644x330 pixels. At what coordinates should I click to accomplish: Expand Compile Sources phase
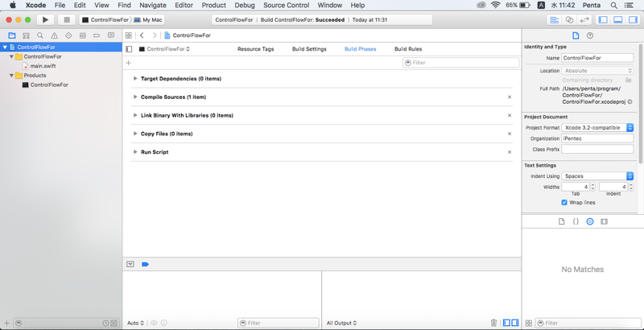coord(135,97)
